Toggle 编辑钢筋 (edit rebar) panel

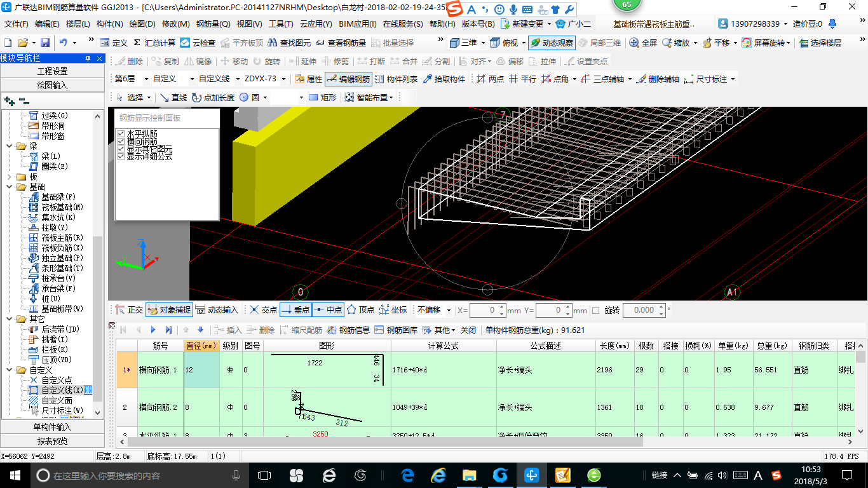point(348,79)
